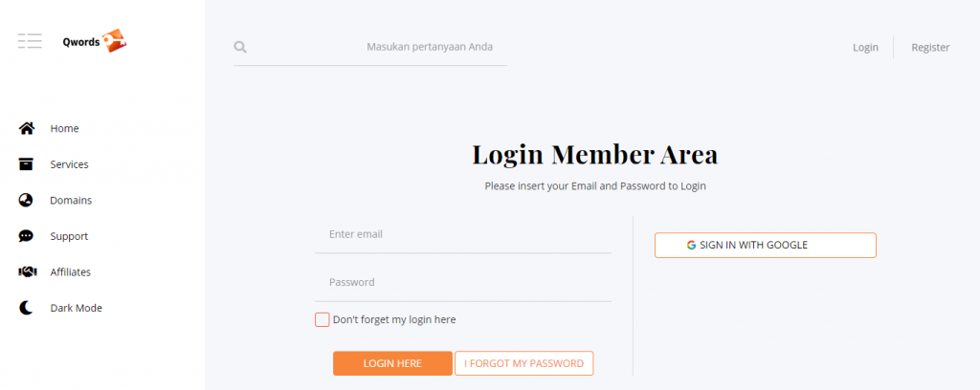Viewport: 980px width, 390px height.
Task: Focus the Password input field
Action: pyautogui.click(x=463, y=282)
